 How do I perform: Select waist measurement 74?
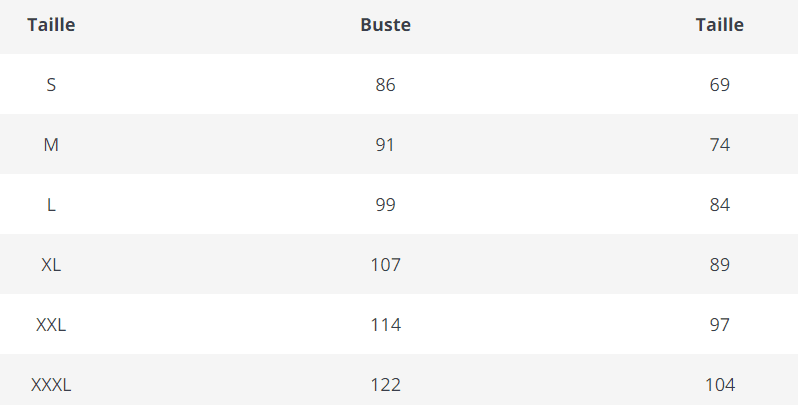pyautogui.click(x=719, y=145)
